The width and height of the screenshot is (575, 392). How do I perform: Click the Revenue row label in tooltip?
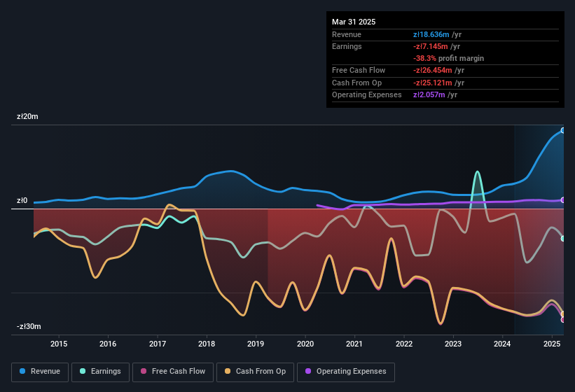point(347,34)
